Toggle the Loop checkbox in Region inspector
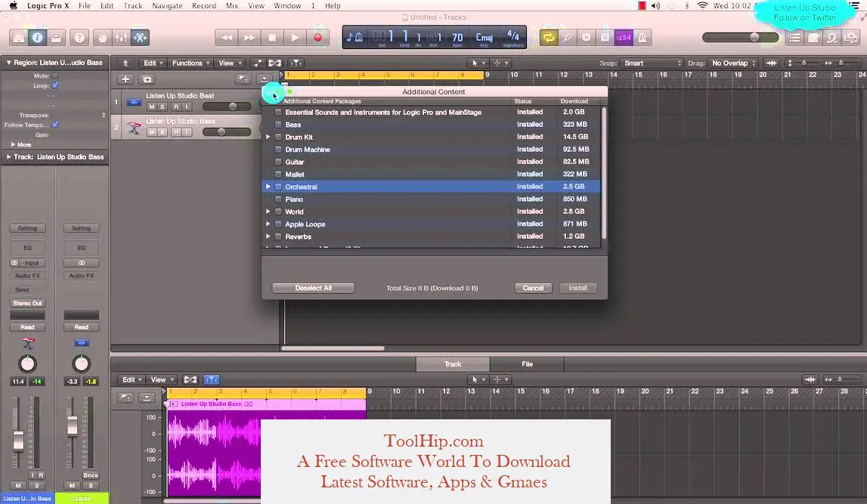867x504 pixels. click(55, 85)
